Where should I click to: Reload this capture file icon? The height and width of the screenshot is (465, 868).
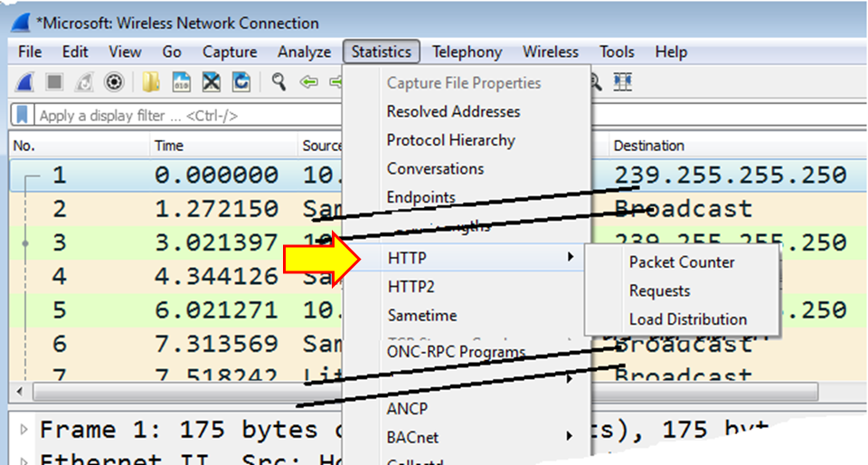coord(241,82)
